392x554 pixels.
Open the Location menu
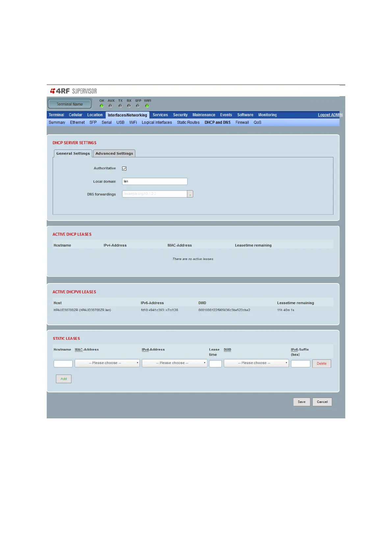click(95, 115)
